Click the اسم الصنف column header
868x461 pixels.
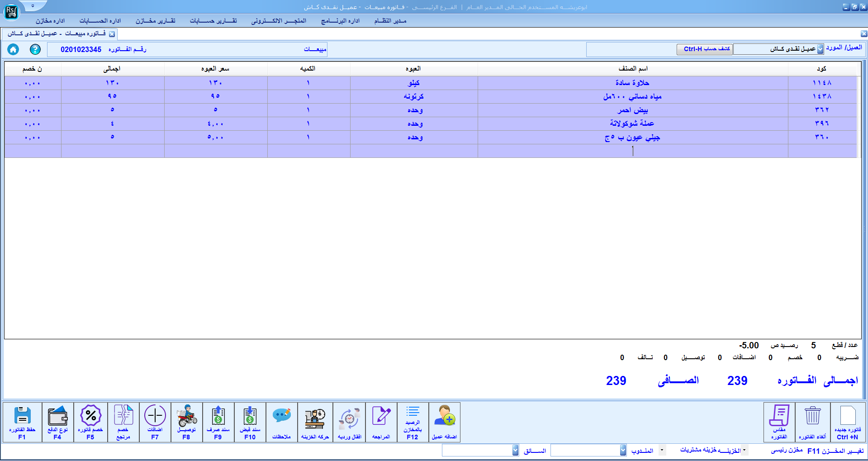tap(633, 69)
